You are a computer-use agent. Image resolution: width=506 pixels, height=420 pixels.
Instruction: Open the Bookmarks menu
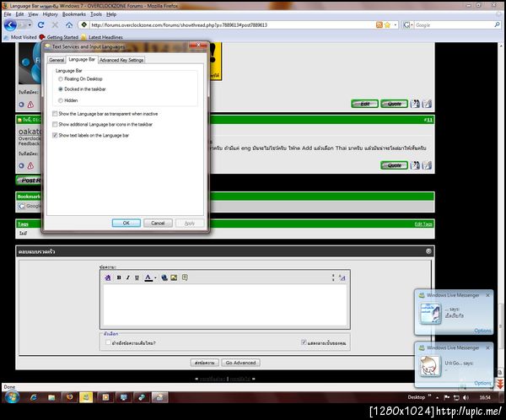coord(74,14)
